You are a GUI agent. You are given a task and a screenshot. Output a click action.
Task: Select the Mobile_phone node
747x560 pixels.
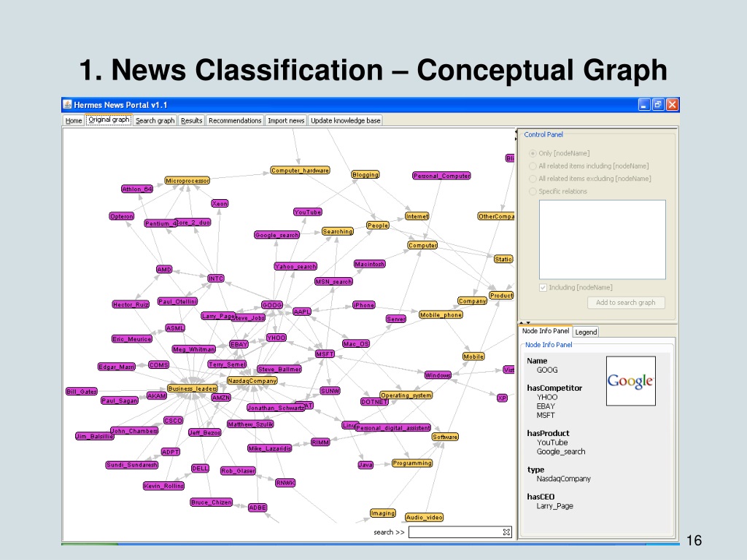tap(441, 315)
